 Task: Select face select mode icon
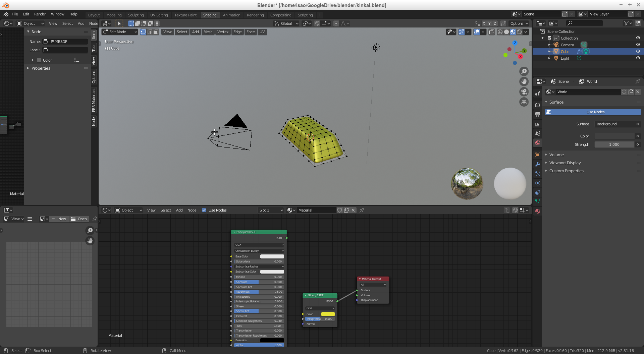click(x=156, y=32)
